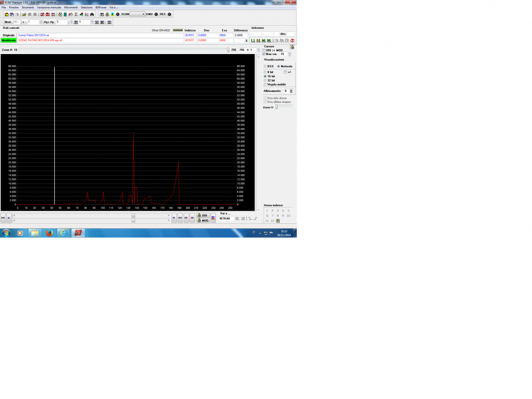This screenshot has width=532, height=399.
Task: Click the zoom width 256 input field
Action: coord(243,50)
